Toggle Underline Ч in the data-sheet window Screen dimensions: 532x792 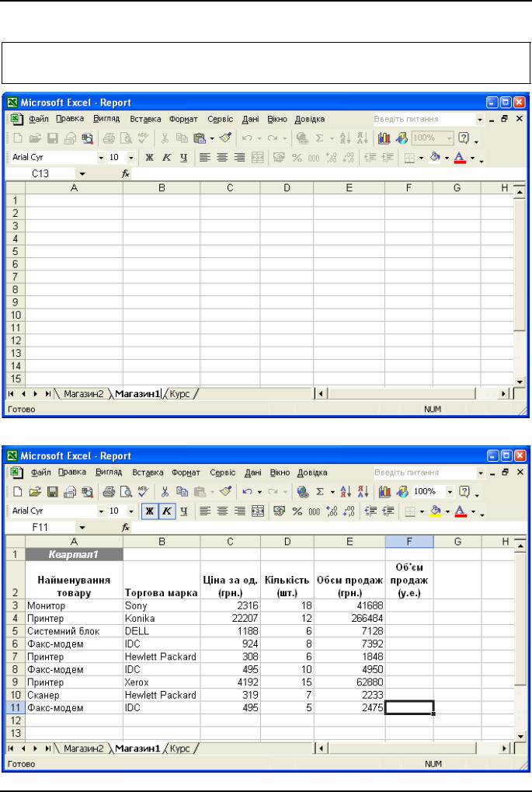click(x=184, y=511)
